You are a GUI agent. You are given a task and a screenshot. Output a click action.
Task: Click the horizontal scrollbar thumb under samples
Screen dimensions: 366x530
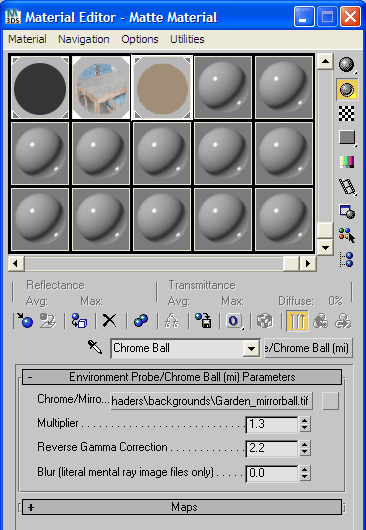[291, 263]
